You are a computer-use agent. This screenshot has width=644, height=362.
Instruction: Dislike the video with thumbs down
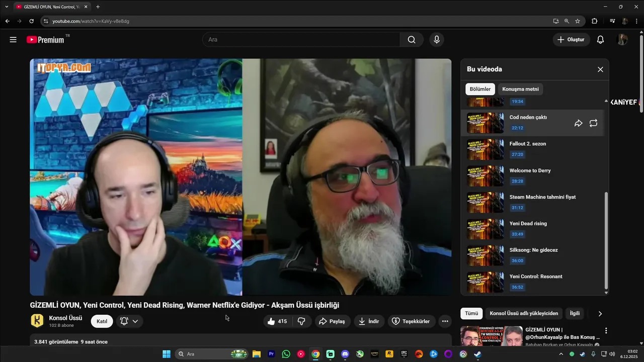301,321
